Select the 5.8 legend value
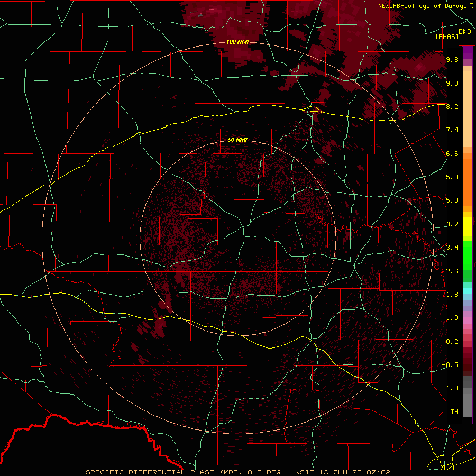 coord(452,177)
